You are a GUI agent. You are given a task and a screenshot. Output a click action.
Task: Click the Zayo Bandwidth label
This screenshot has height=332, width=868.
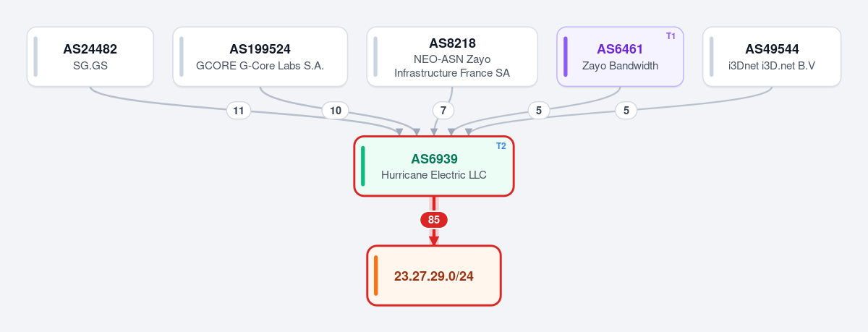pyautogui.click(x=621, y=66)
